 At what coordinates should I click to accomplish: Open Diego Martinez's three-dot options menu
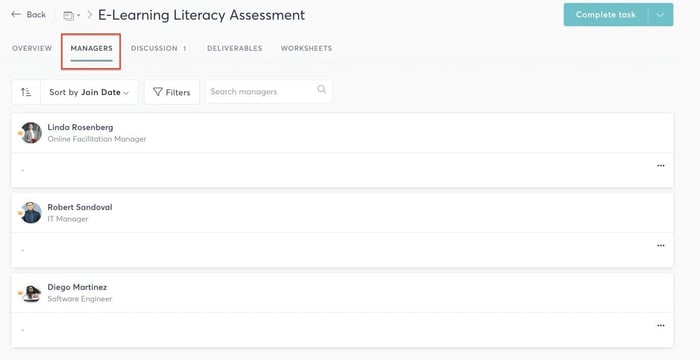tap(661, 326)
